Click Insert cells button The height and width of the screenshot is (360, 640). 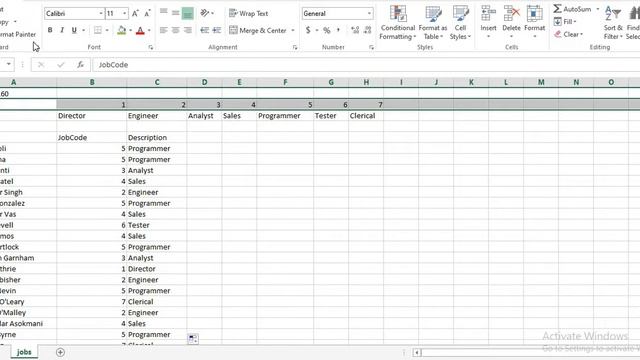coord(488,22)
